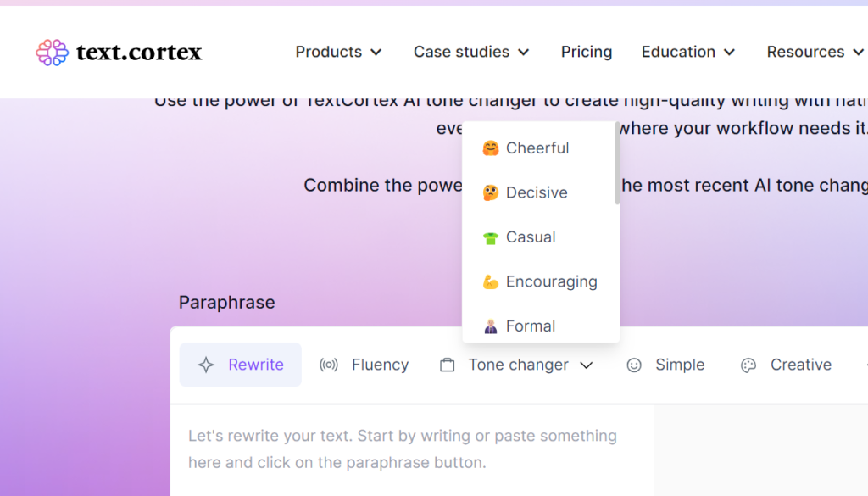Open the Resources menu
The width and height of the screenshot is (868, 496).
pyautogui.click(x=815, y=52)
